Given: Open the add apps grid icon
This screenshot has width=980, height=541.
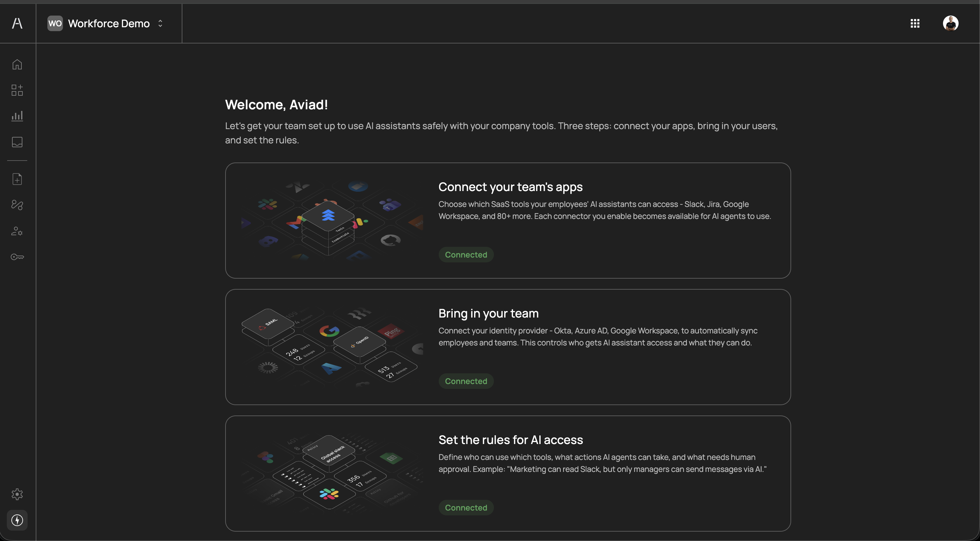Looking at the screenshot, I should pyautogui.click(x=17, y=90).
